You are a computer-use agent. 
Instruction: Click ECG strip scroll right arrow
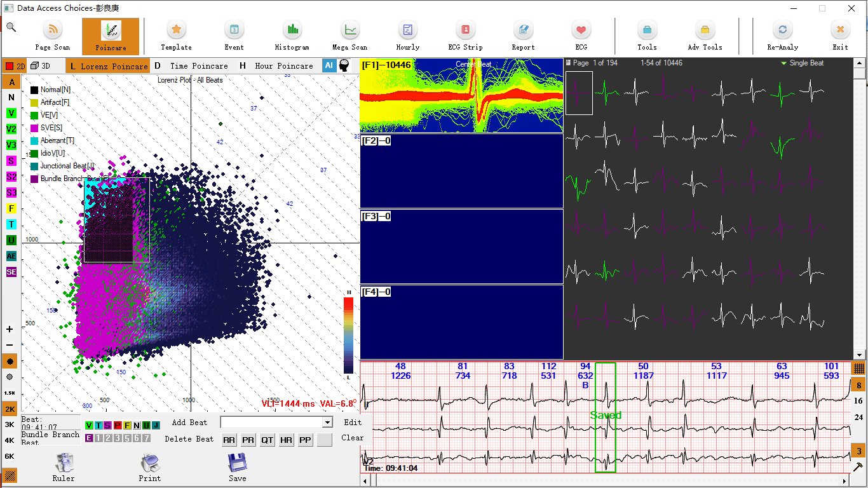pos(846,481)
